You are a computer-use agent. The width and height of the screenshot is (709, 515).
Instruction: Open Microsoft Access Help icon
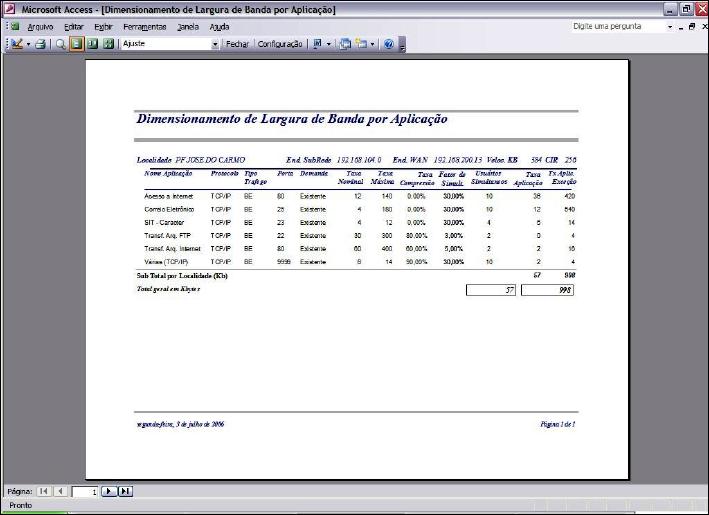pos(389,44)
